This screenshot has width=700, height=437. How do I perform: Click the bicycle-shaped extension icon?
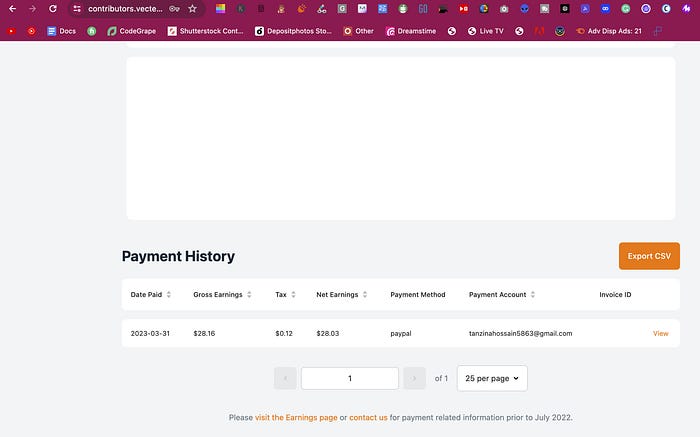coord(322,8)
